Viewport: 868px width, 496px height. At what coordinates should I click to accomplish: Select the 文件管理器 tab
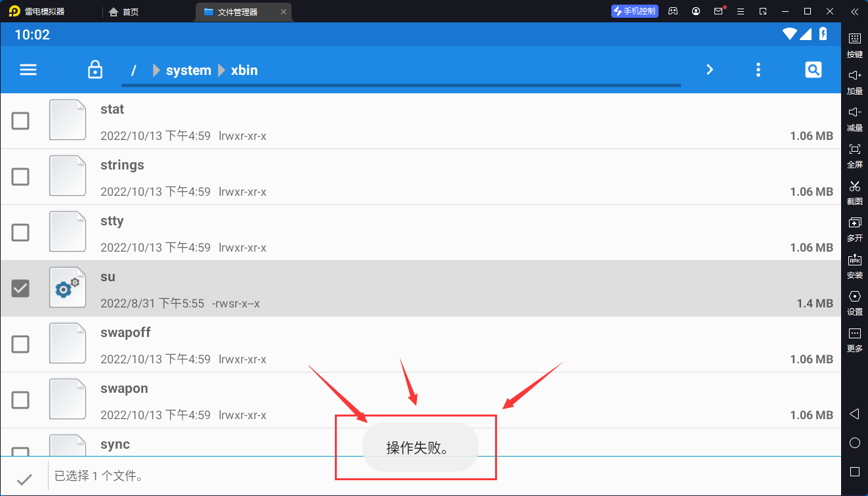(x=238, y=12)
